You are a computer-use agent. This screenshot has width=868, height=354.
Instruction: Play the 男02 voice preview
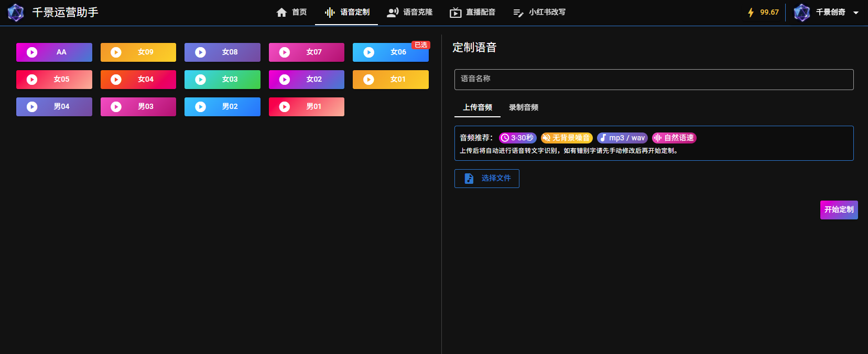click(200, 107)
